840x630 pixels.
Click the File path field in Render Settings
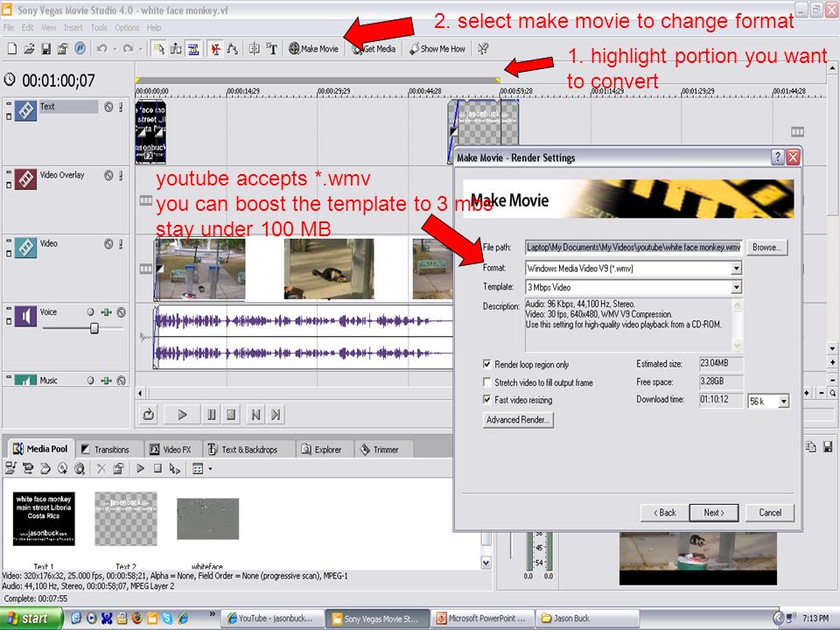point(633,247)
